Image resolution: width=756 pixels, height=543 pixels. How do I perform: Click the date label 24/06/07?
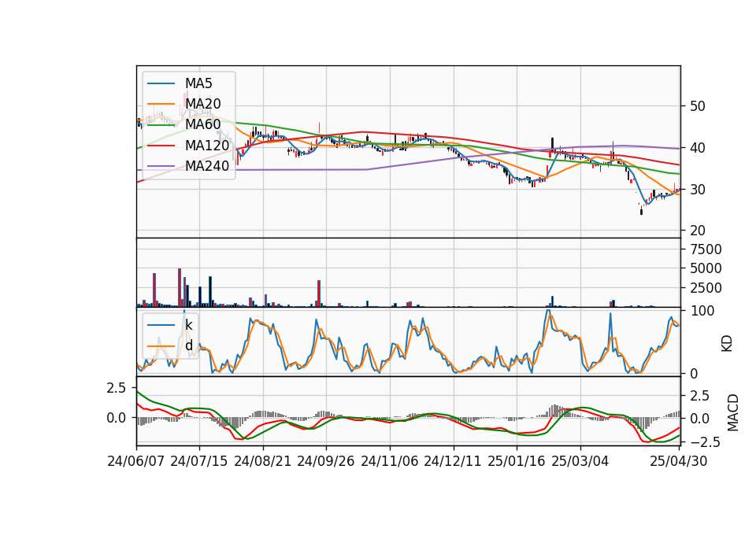(x=135, y=462)
